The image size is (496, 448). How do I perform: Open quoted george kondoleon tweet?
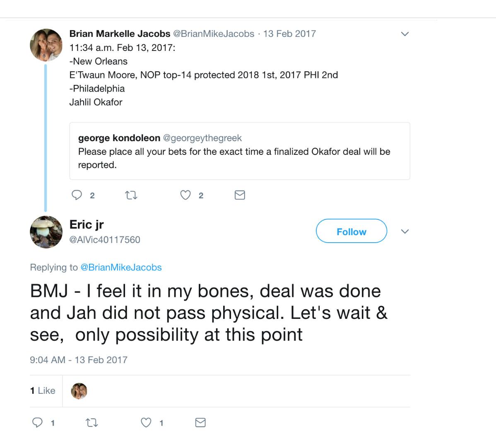click(239, 151)
